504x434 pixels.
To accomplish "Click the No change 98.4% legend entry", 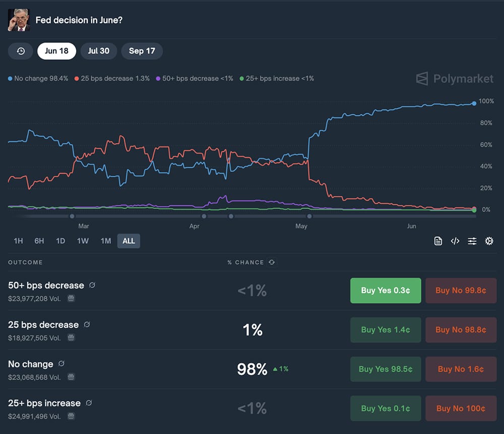I will pyautogui.click(x=38, y=79).
